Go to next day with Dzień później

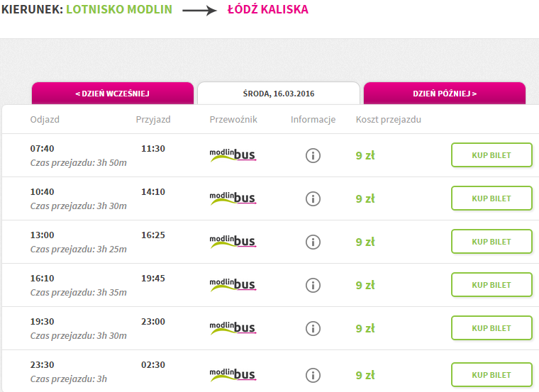tap(445, 94)
